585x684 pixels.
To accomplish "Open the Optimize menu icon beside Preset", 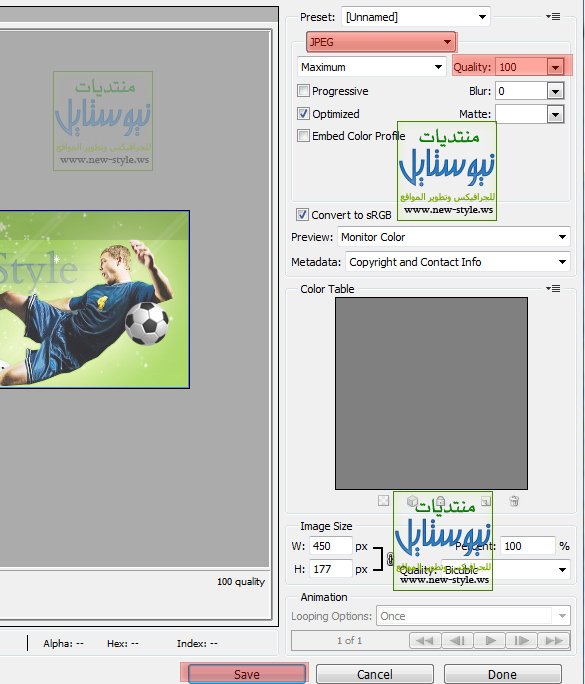I will point(553,17).
